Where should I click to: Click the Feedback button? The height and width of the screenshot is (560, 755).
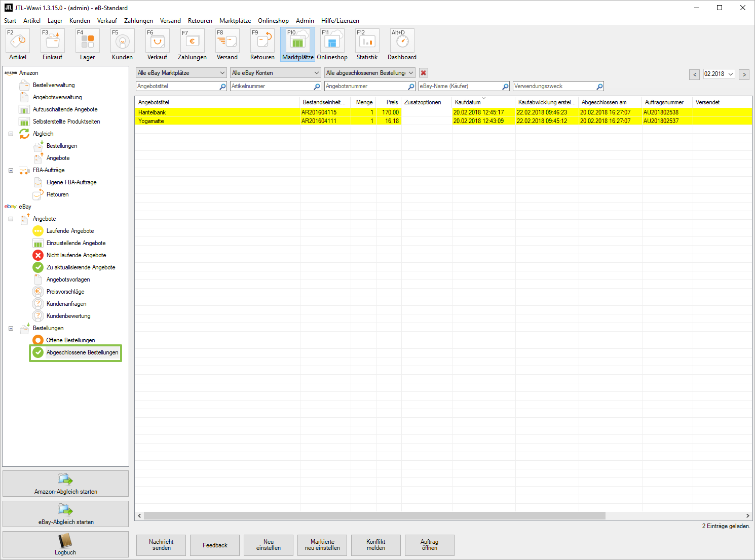tap(215, 545)
